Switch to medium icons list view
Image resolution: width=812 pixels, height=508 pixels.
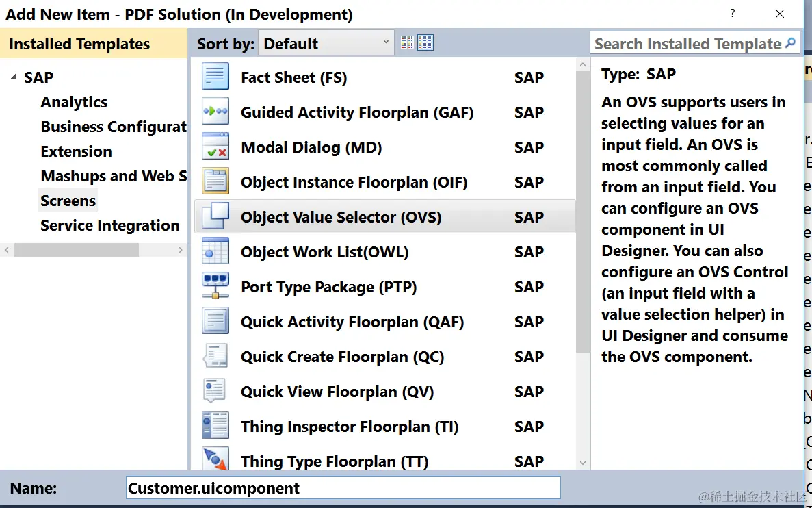[425, 42]
